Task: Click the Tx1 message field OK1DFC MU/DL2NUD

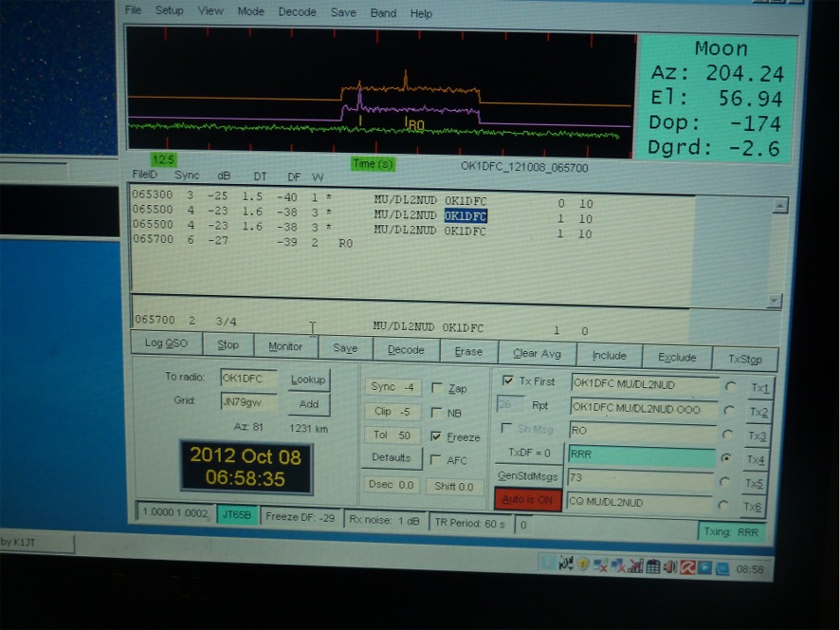Action: (x=645, y=384)
